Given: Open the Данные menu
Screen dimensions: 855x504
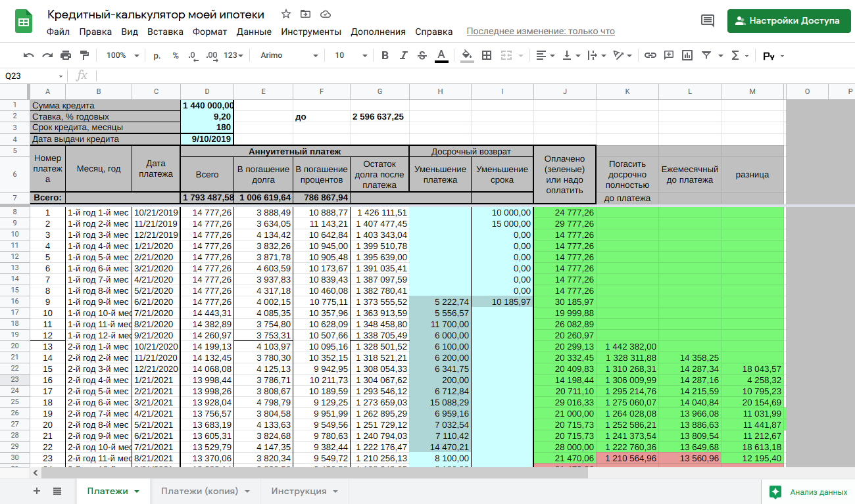Looking at the screenshot, I should coord(254,32).
